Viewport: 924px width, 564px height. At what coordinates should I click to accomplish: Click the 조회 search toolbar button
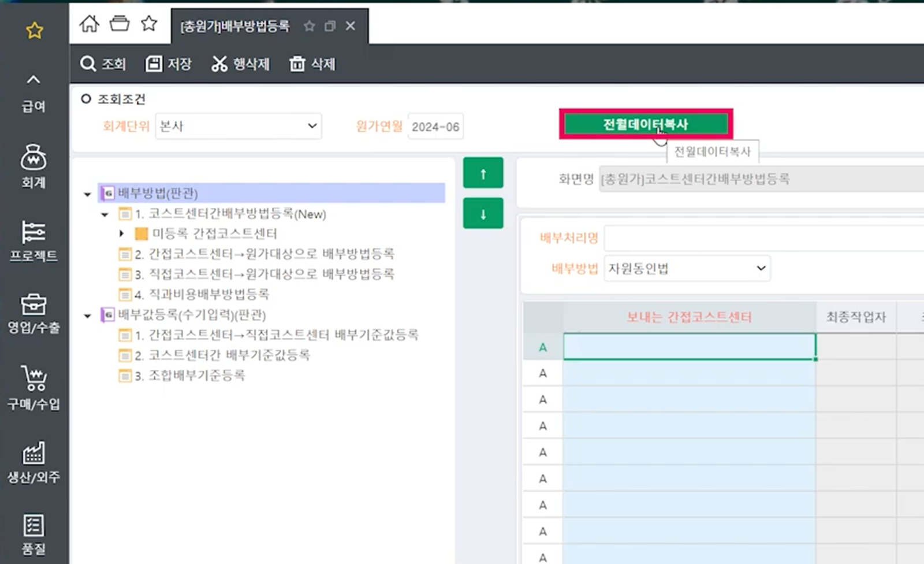(x=103, y=64)
